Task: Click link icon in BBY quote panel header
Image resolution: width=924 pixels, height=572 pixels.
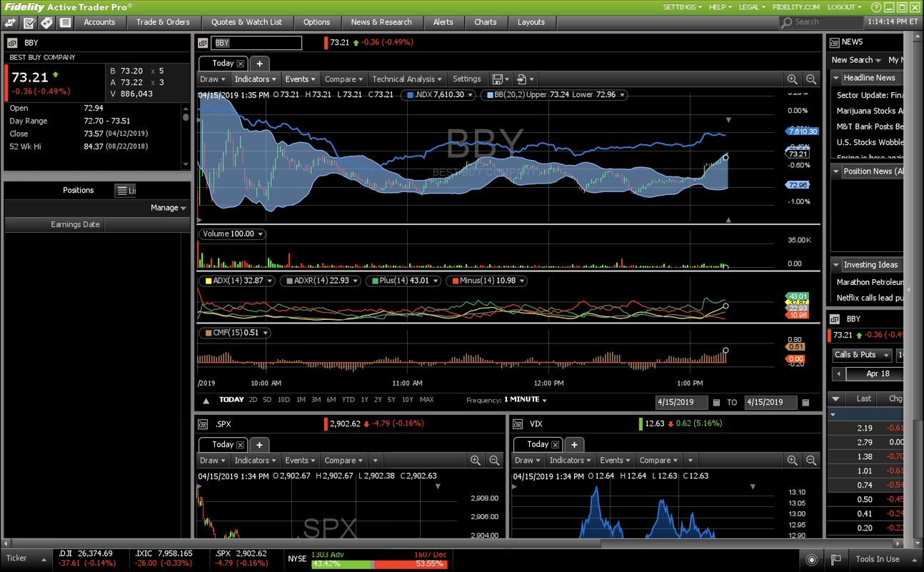Action: click(12, 43)
